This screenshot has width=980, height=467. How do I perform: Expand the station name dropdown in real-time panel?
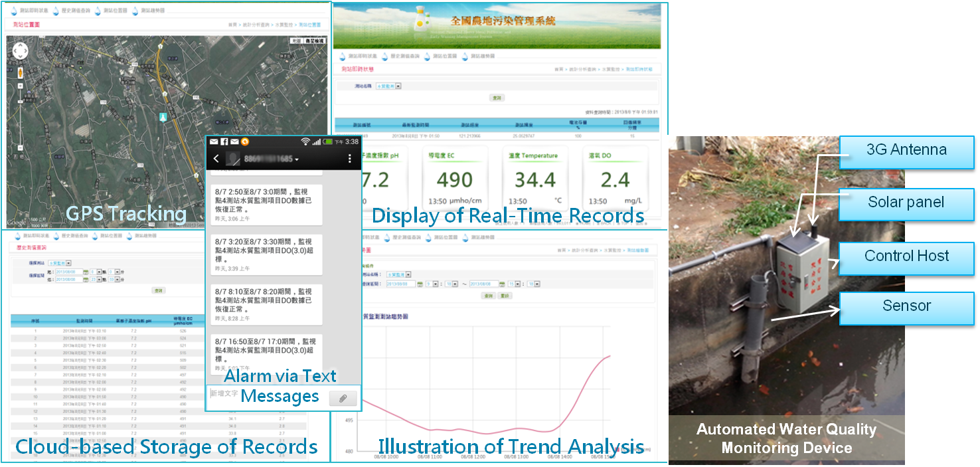click(398, 86)
